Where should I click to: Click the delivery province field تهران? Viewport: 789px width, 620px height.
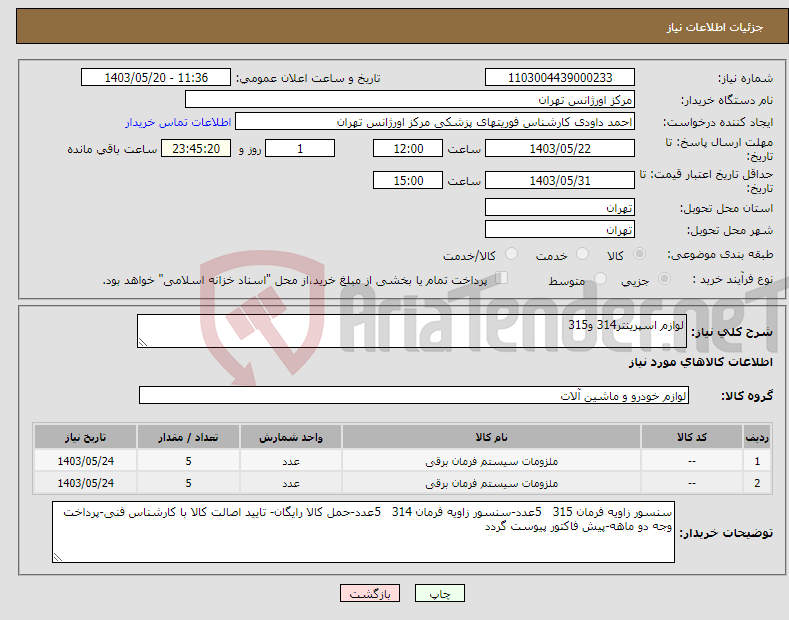(x=560, y=207)
